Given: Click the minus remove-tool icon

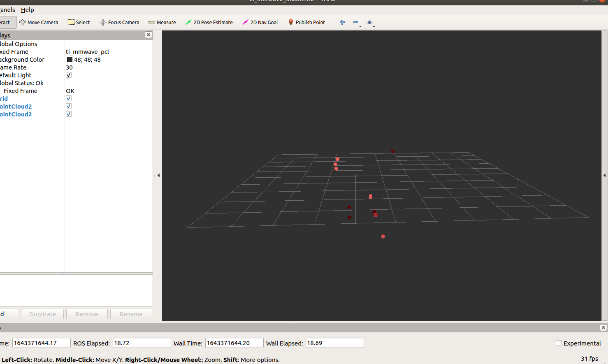Looking at the screenshot, I should pos(356,22).
